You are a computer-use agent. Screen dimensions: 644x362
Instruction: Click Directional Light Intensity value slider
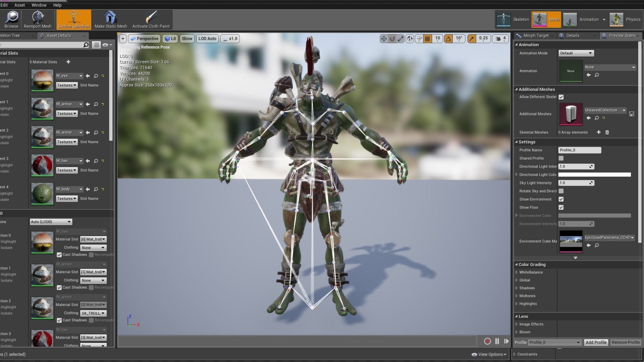click(x=576, y=167)
